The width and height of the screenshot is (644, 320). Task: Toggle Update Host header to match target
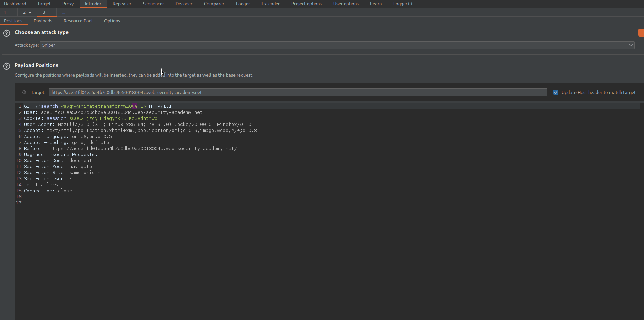556,92
